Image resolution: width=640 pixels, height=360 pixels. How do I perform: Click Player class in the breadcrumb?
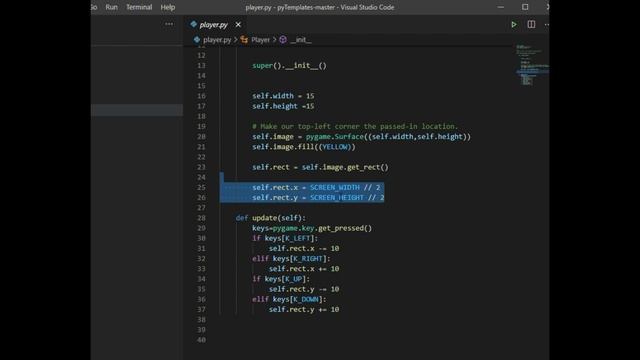[x=260, y=40]
